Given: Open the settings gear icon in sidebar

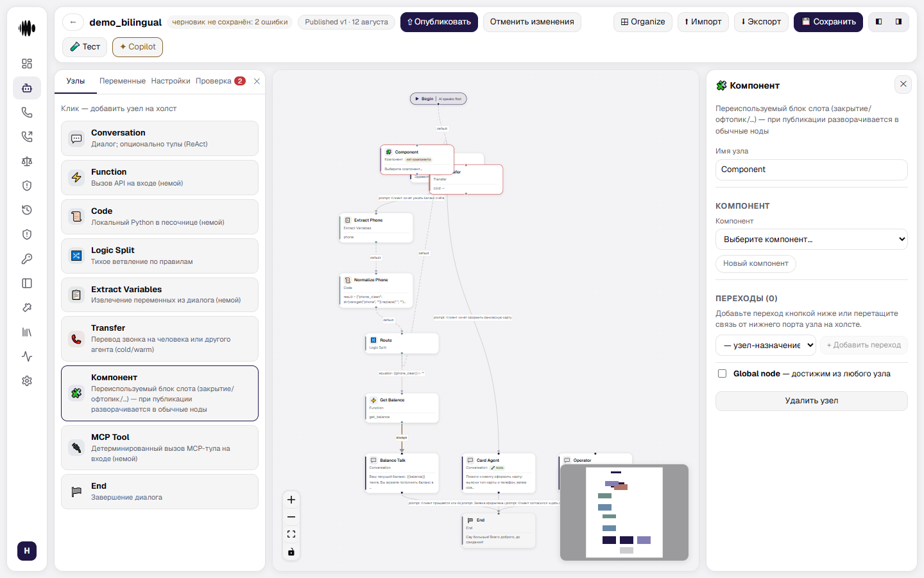Looking at the screenshot, I should click(27, 381).
